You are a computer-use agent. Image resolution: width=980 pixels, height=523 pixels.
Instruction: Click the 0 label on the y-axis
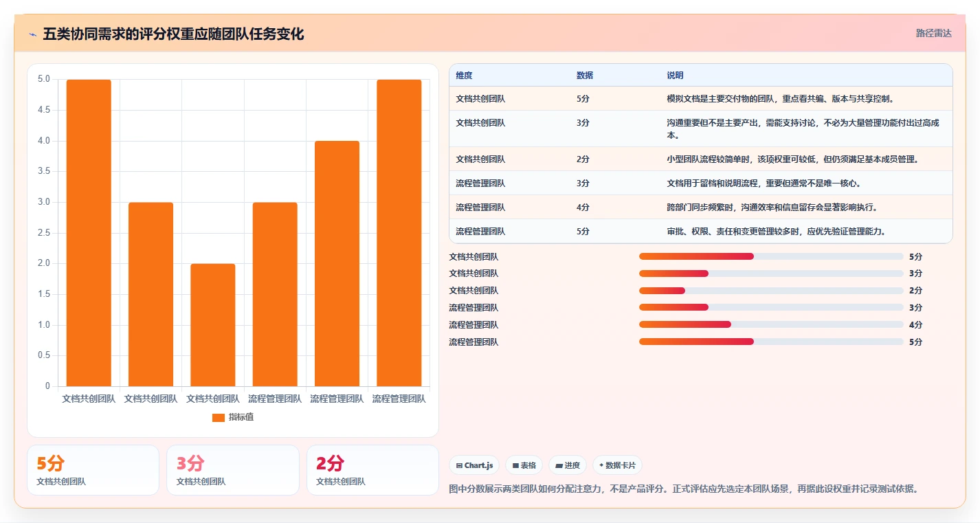(x=47, y=386)
